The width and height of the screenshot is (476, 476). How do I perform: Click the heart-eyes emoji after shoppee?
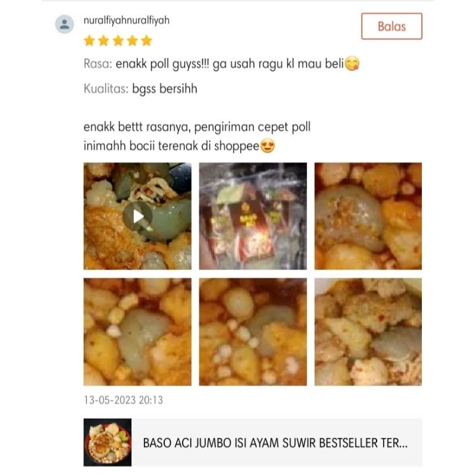tap(268, 146)
